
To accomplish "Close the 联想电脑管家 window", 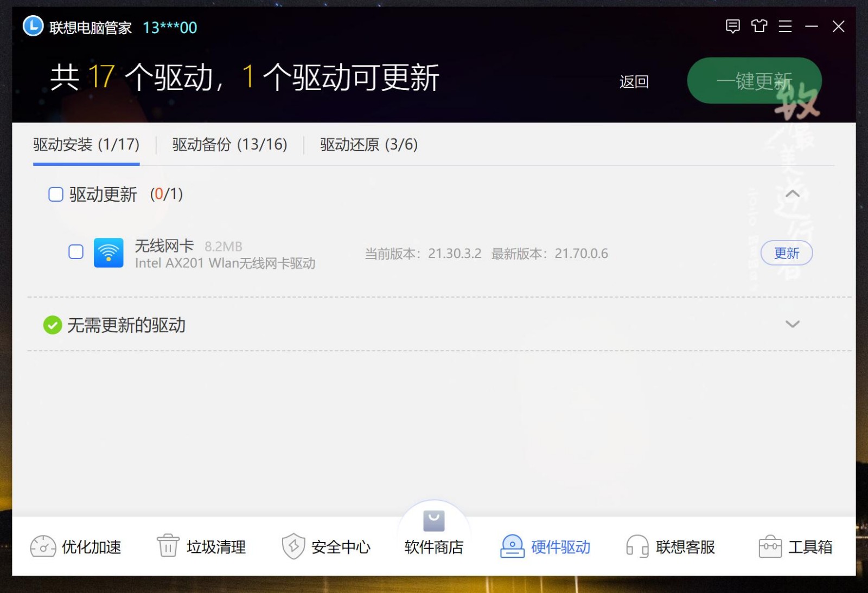I will tap(838, 26).
